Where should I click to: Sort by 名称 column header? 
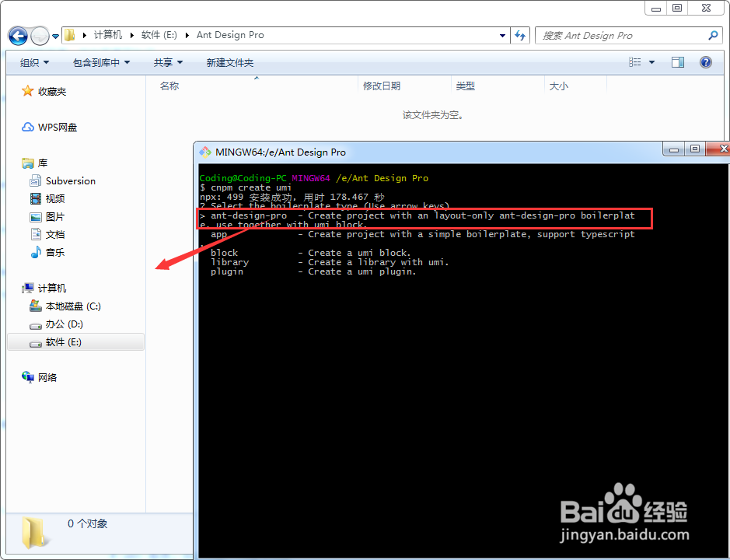click(x=169, y=86)
